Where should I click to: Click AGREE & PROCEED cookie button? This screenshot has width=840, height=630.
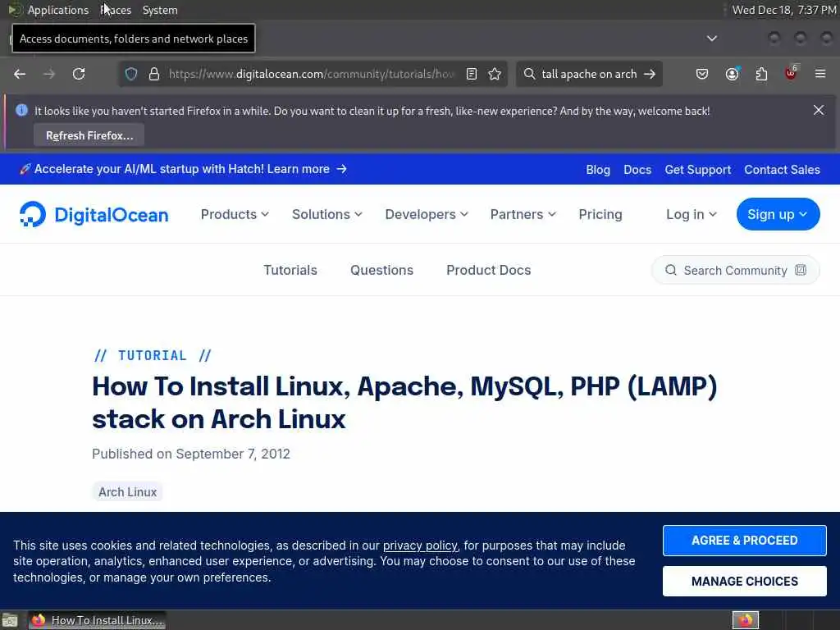pyautogui.click(x=744, y=540)
